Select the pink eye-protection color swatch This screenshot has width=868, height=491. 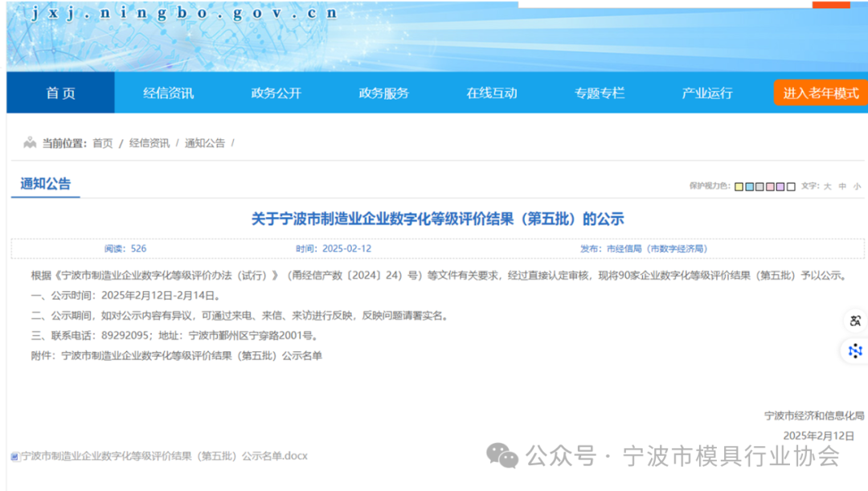coord(769,186)
